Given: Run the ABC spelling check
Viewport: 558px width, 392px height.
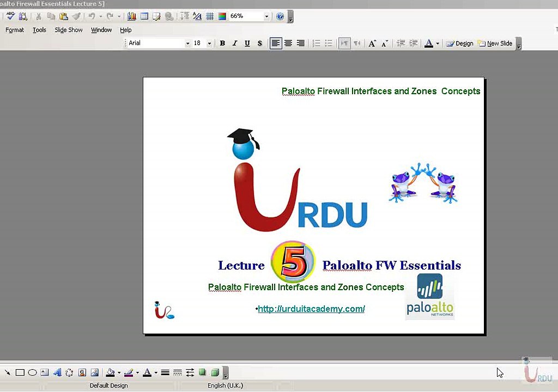Looking at the screenshot, I should coord(10,16).
